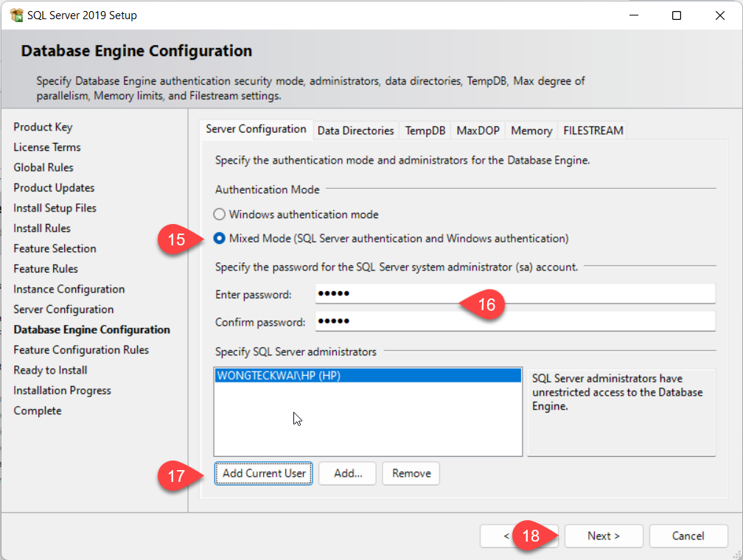Click the SQL Server Setup title bar icon
This screenshot has height=560, width=743.
click(16, 15)
